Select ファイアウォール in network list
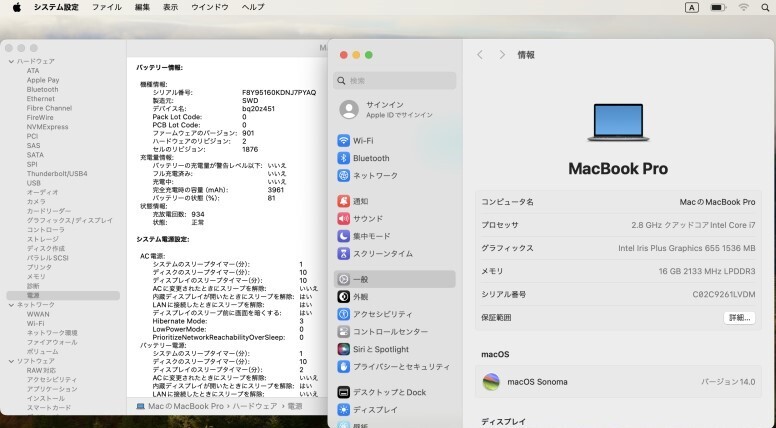776x428 pixels. pos(52,342)
